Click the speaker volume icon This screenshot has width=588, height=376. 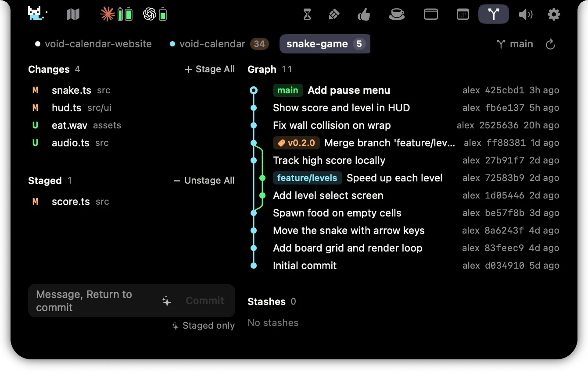coord(525,14)
